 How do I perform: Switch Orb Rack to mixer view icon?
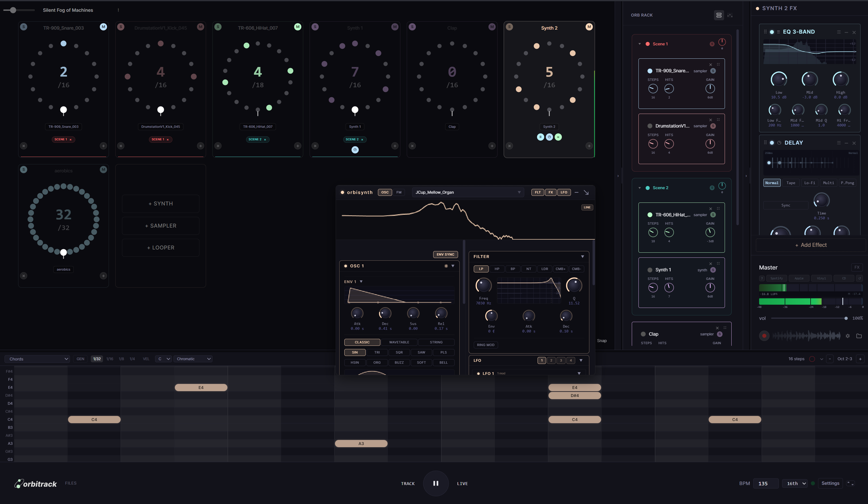(x=729, y=15)
